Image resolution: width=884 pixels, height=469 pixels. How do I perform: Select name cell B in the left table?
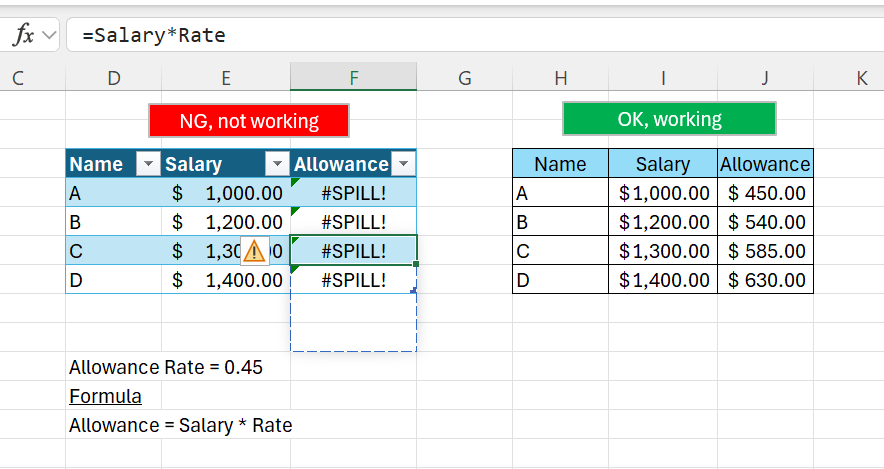click(114, 222)
